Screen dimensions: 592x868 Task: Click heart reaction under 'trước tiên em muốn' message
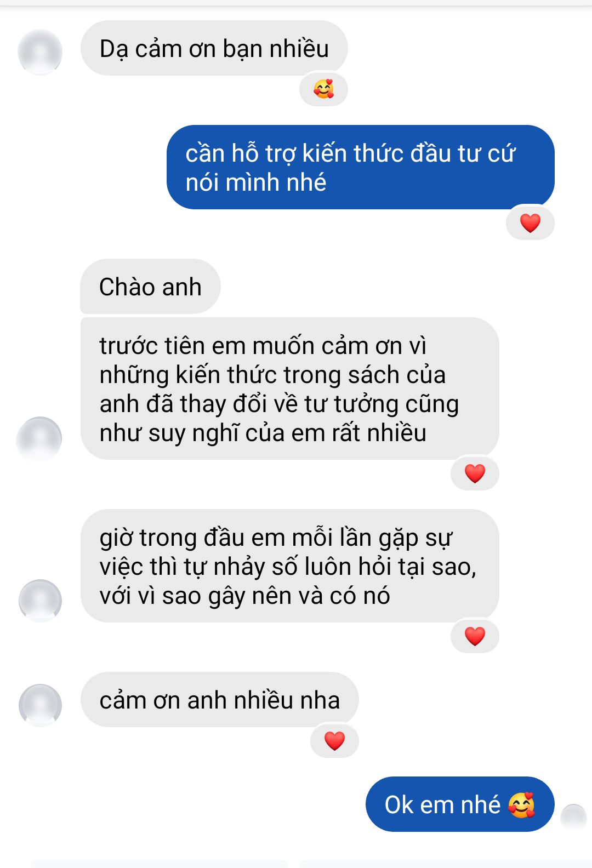point(475,473)
